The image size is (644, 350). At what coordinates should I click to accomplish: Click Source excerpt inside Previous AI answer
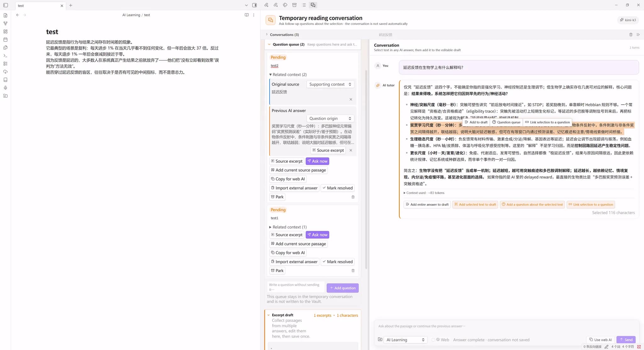click(x=328, y=150)
